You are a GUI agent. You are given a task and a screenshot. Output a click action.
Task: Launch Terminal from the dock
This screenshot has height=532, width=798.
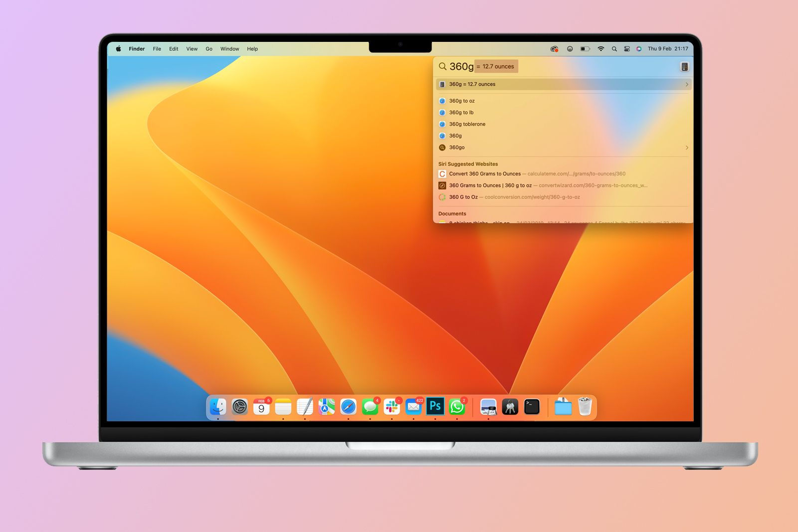click(x=532, y=407)
